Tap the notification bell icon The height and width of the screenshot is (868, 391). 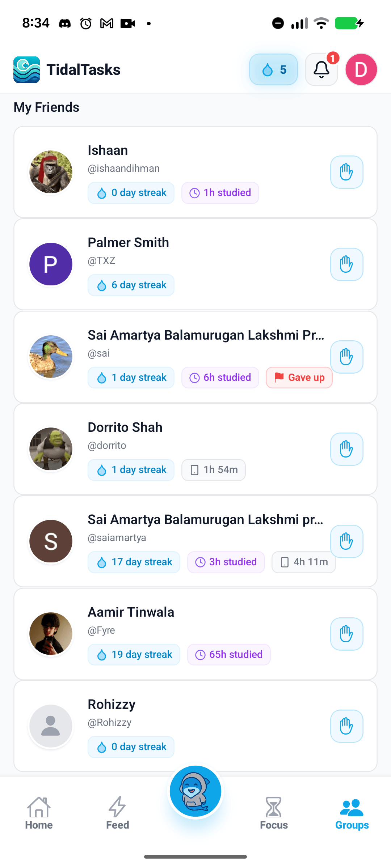click(x=321, y=69)
